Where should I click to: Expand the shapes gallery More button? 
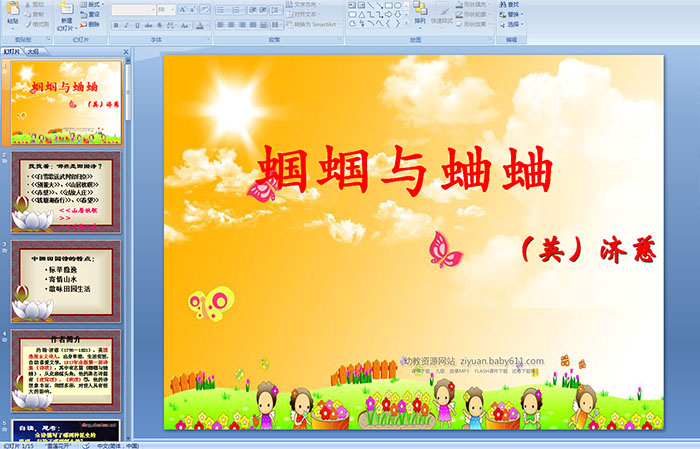tap(406, 23)
